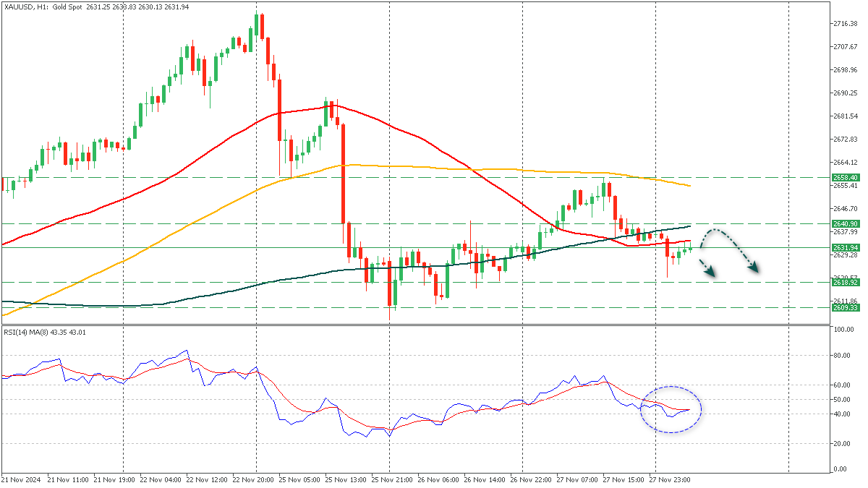Click the 26 Nov 06:00 time label
The image size is (868, 488).
(x=438, y=479)
